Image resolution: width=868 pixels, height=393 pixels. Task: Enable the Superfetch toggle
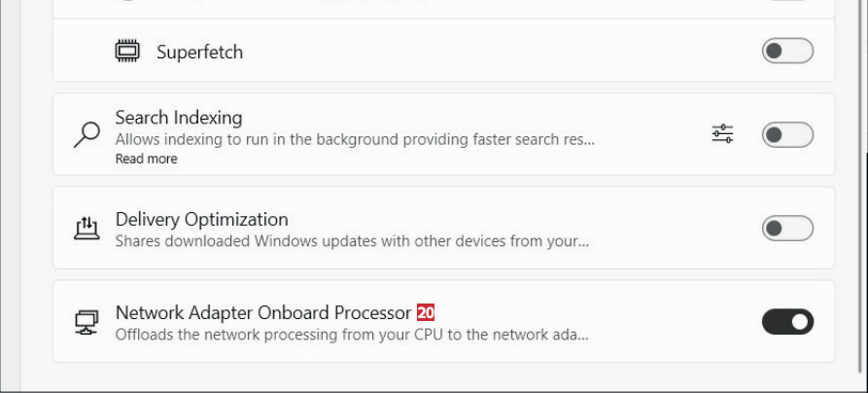(786, 51)
